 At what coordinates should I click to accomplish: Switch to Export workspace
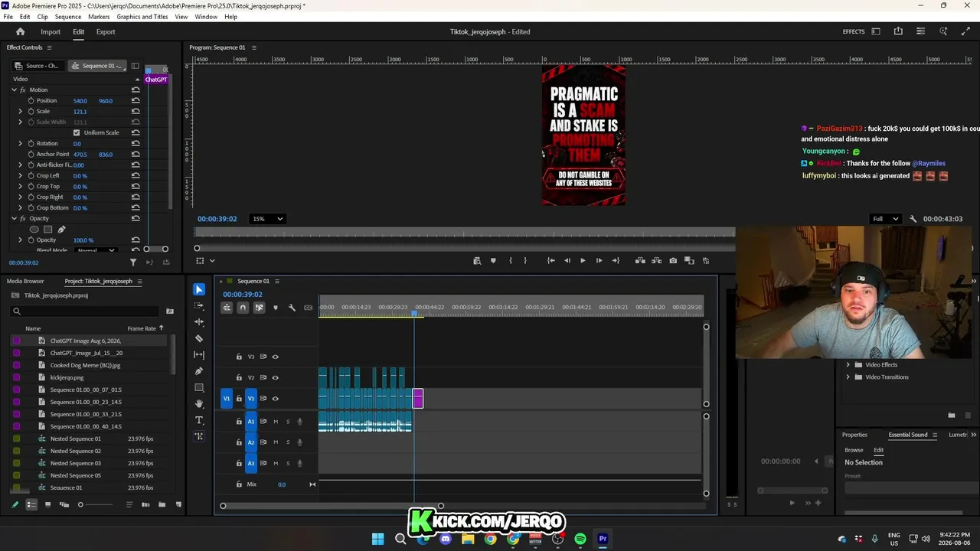106,32
